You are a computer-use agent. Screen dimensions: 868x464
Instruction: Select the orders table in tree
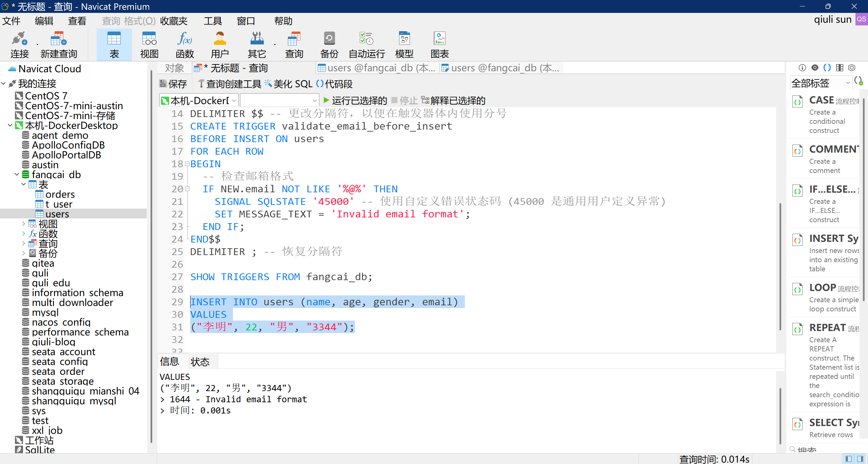(60, 194)
